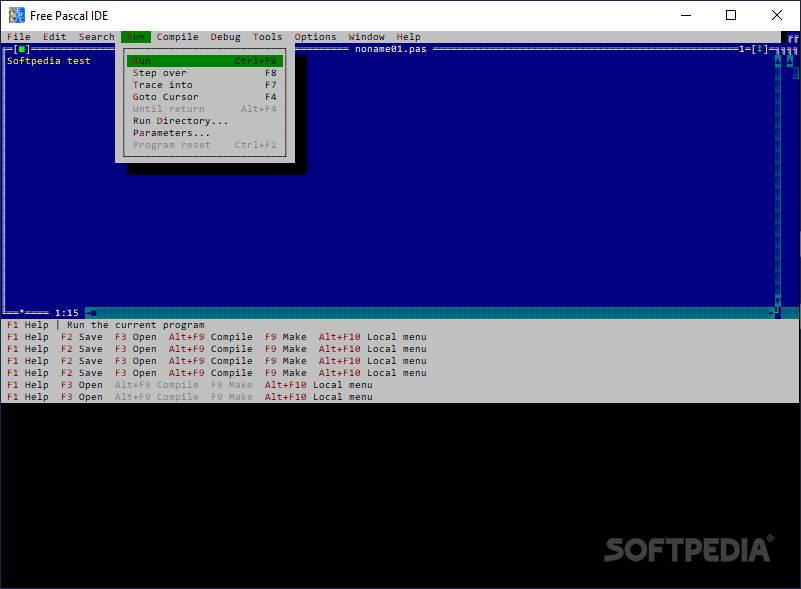This screenshot has width=801, height=589.
Task: Click F2 Save in second status row
Action: [82, 337]
